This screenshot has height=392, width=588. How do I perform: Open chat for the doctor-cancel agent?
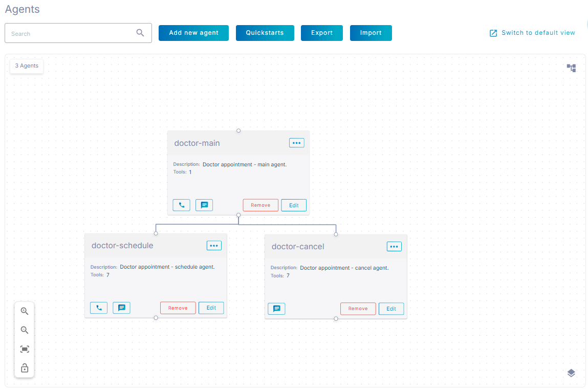pos(276,309)
